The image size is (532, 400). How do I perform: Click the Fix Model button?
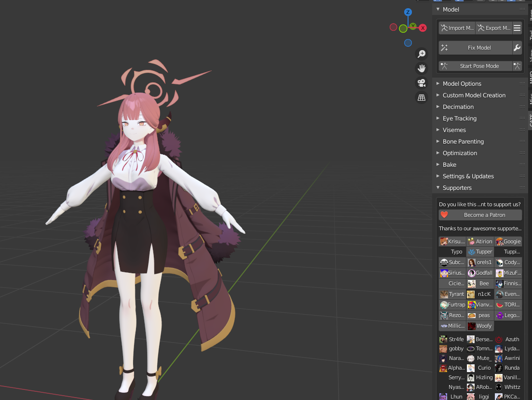476,48
